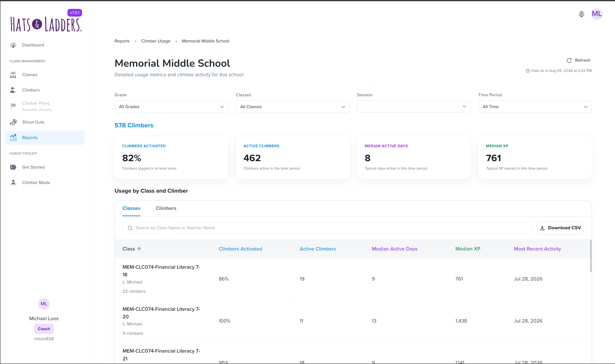Screen dimensions: 615x364
Task: Click the Median XP 761 card
Action: (x=535, y=157)
